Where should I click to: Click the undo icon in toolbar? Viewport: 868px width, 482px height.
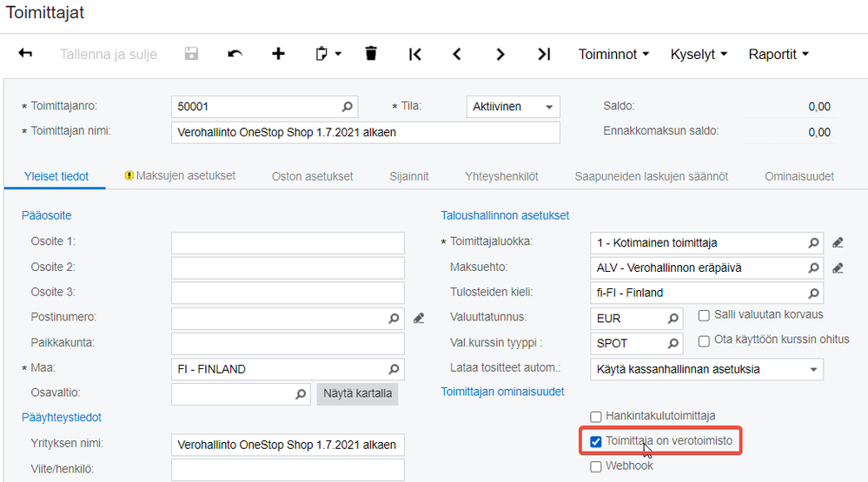[235, 54]
